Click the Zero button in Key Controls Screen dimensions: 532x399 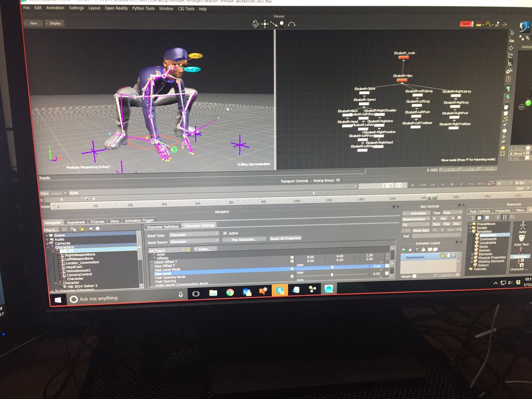436,224
